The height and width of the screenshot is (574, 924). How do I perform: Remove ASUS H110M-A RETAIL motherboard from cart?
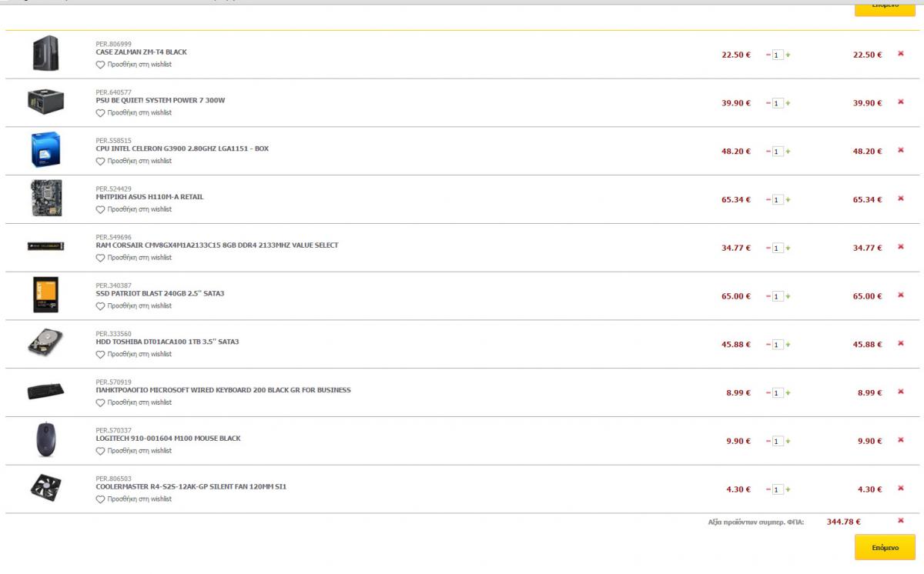901,199
